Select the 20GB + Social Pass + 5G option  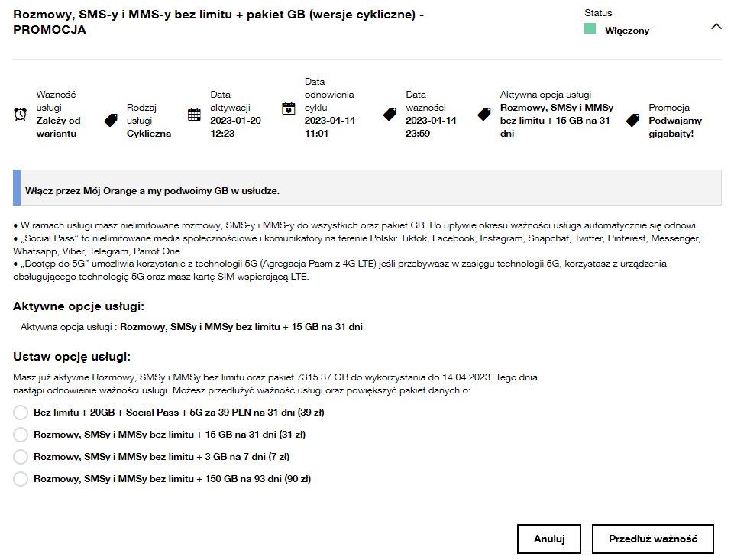[x=21, y=413]
